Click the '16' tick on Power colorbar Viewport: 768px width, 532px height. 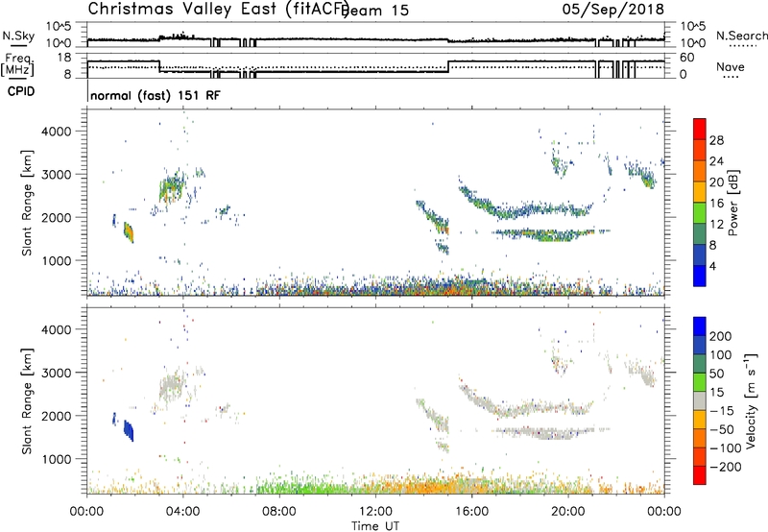coord(716,204)
